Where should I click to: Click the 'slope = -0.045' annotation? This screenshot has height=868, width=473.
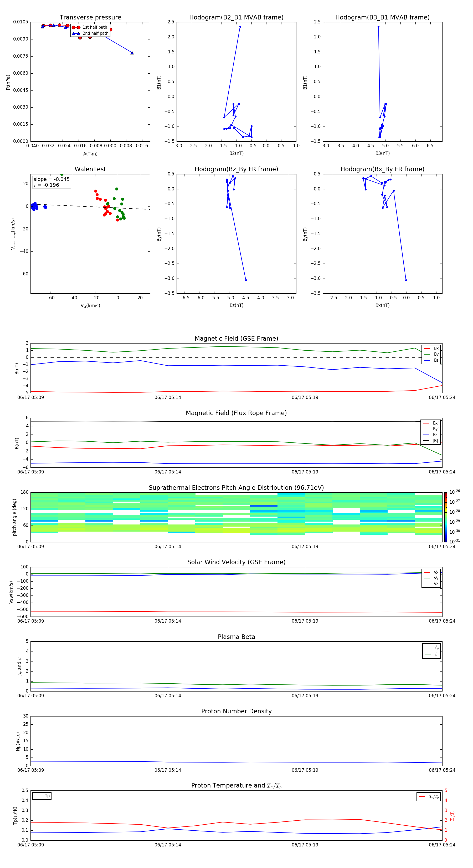click(52, 179)
